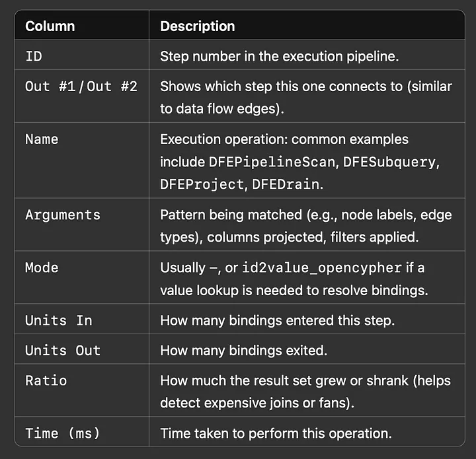476x459 pixels.
Task: Click the DFEProject code text
Action: tap(202, 184)
